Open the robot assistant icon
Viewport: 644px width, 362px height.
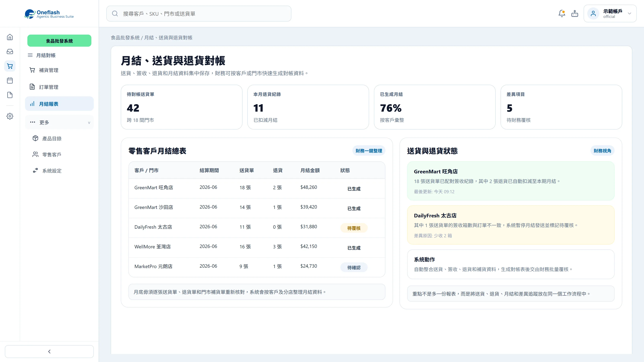[575, 13]
